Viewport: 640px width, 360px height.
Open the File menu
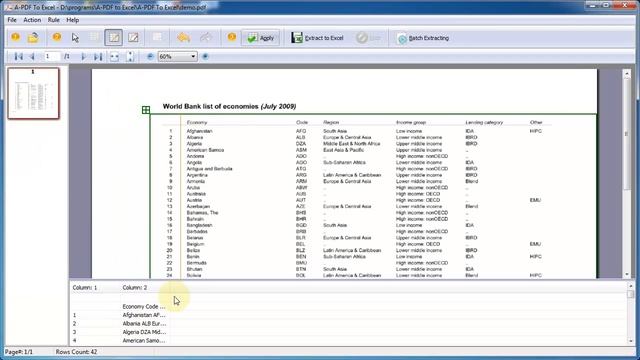point(12,20)
